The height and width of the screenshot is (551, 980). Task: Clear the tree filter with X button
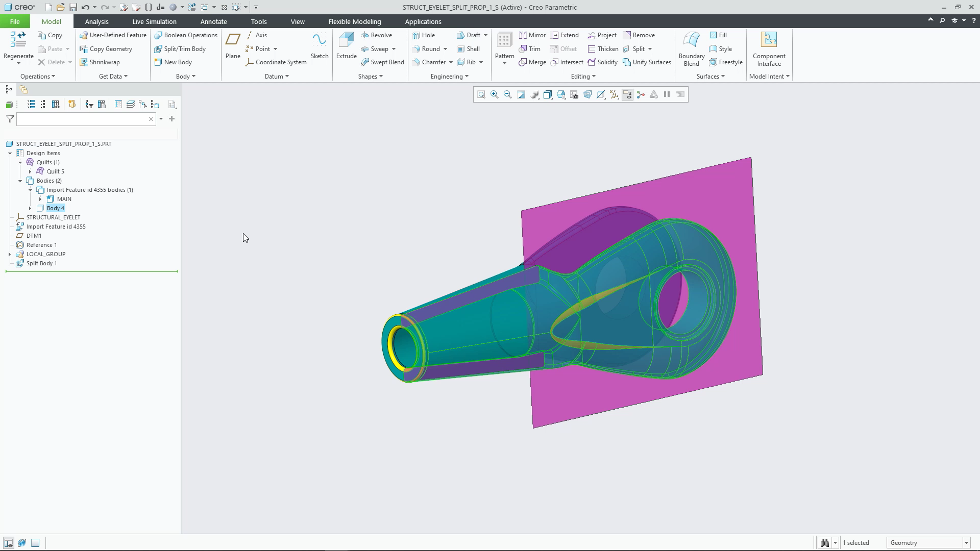pyautogui.click(x=151, y=119)
